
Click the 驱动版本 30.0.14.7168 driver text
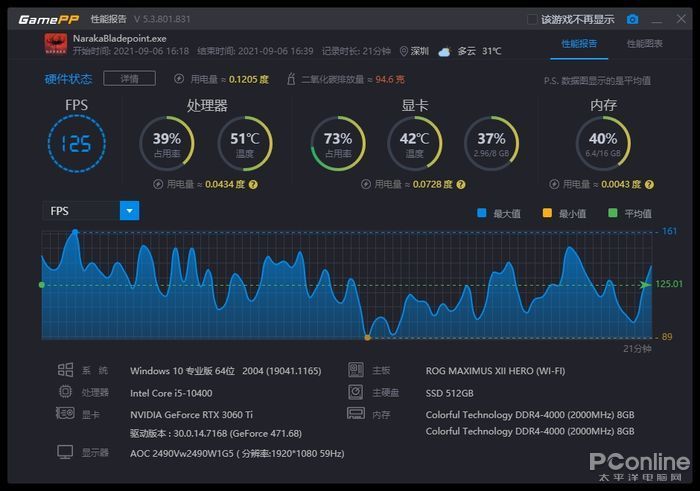pos(216,433)
